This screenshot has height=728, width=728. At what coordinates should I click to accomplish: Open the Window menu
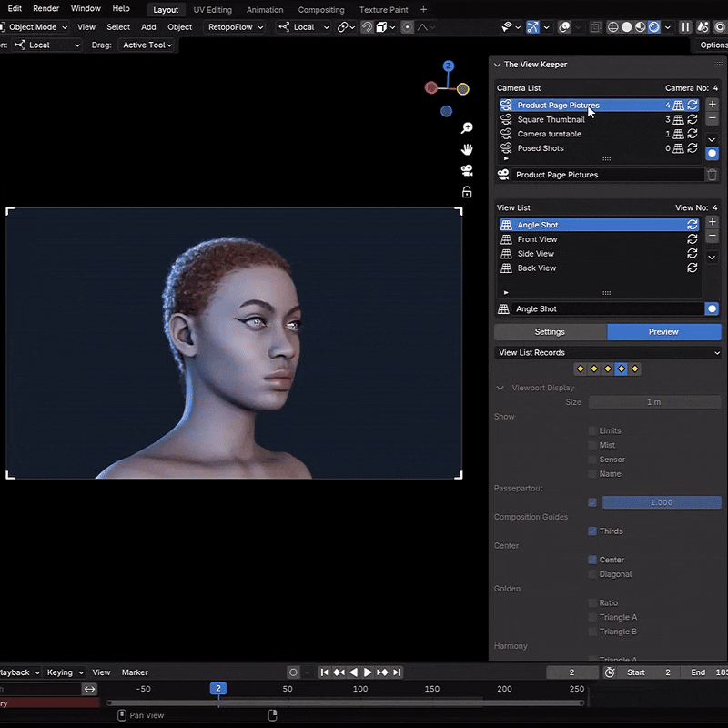pos(86,8)
